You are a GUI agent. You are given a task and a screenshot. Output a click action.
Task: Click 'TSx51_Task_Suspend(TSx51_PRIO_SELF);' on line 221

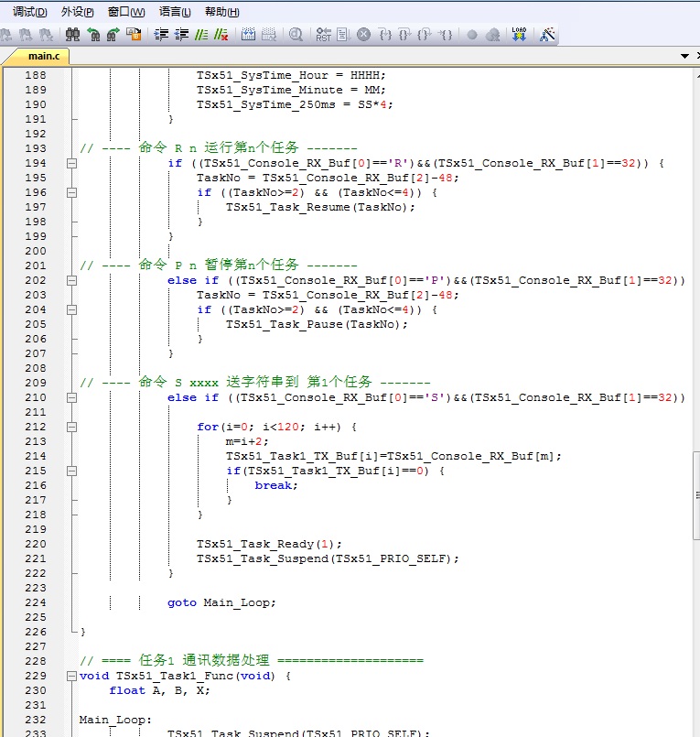coord(328,558)
